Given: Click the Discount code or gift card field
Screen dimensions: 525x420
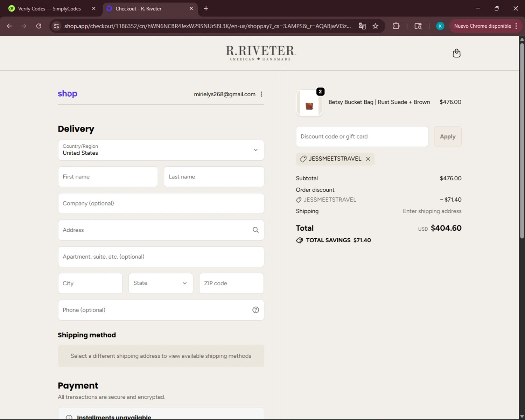Looking at the screenshot, I should [362, 136].
